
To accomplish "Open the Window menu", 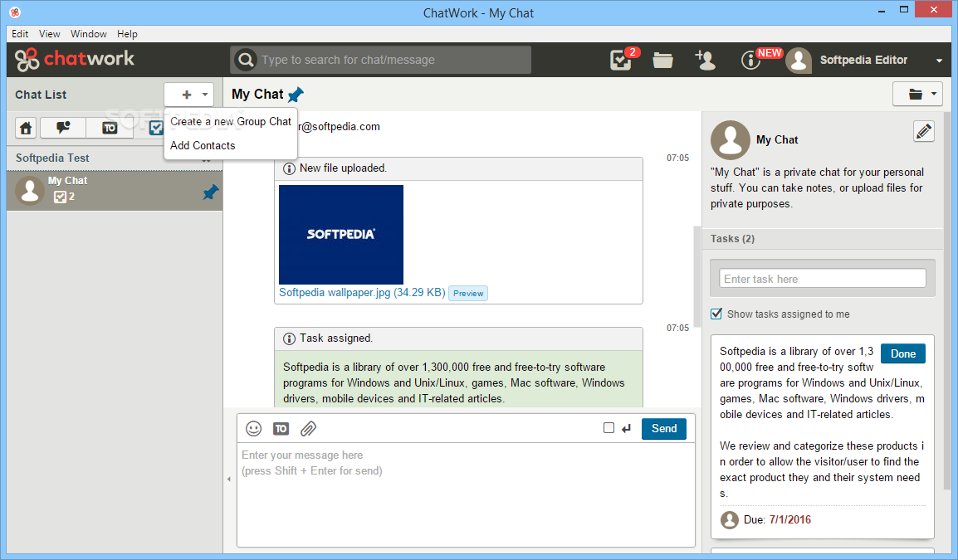I will point(89,33).
